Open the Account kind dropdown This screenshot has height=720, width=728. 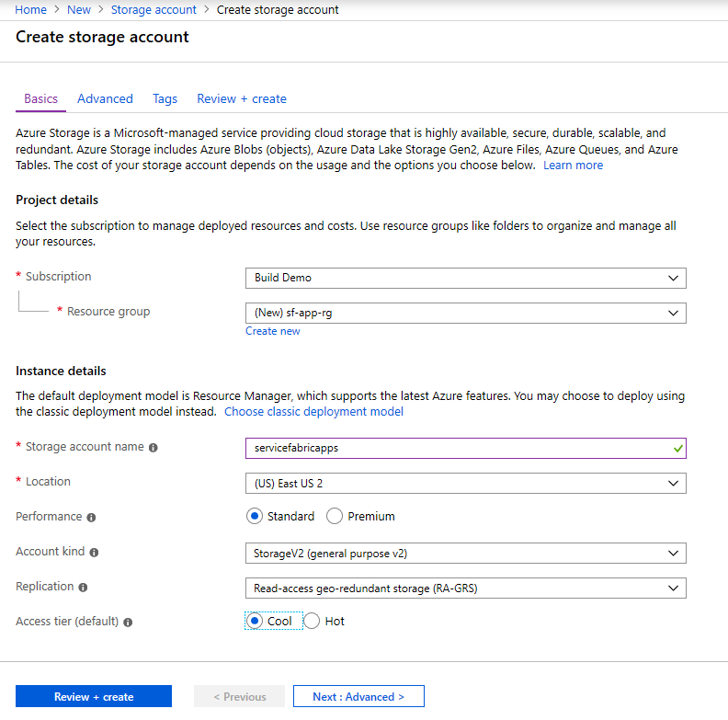click(x=465, y=553)
